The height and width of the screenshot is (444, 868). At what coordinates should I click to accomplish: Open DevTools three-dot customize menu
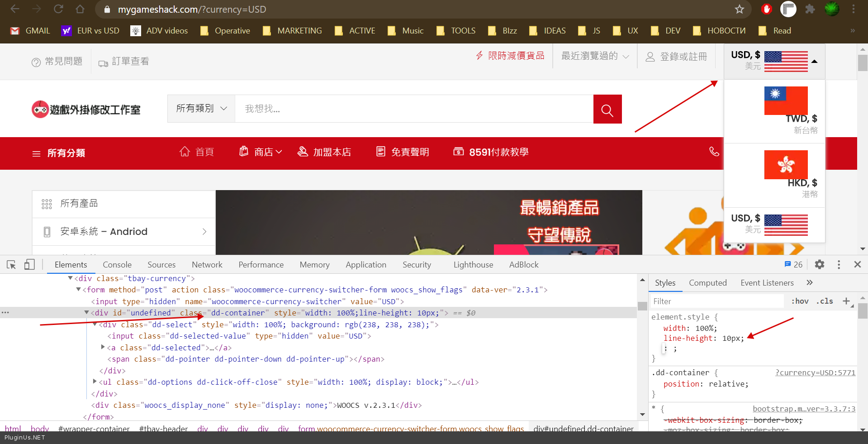839,265
